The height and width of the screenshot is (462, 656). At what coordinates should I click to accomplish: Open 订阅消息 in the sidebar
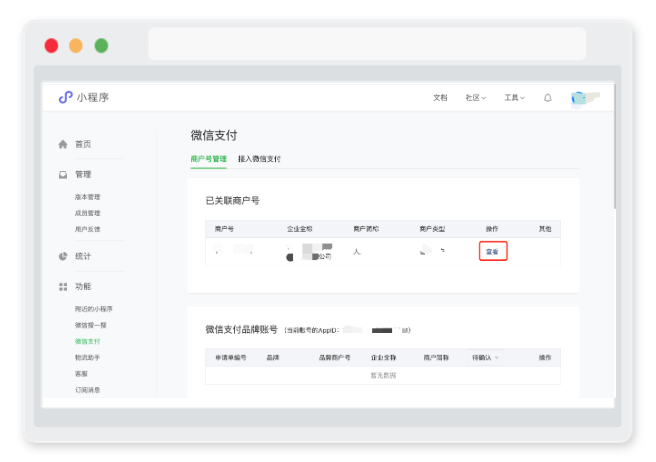pyautogui.click(x=87, y=390)
